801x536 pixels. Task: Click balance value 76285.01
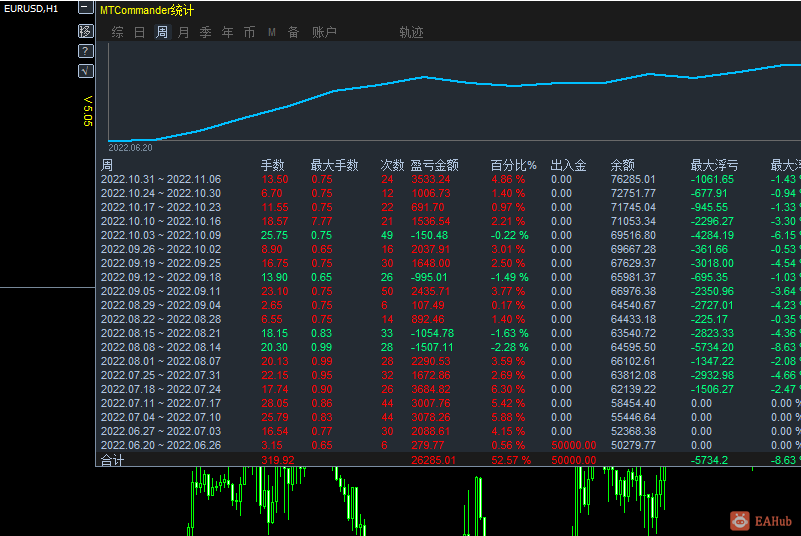tap(632, 179)
